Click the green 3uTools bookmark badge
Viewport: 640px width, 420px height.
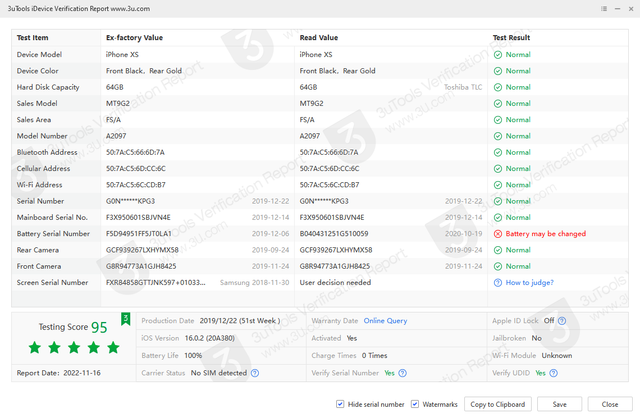tap(126, 319)
